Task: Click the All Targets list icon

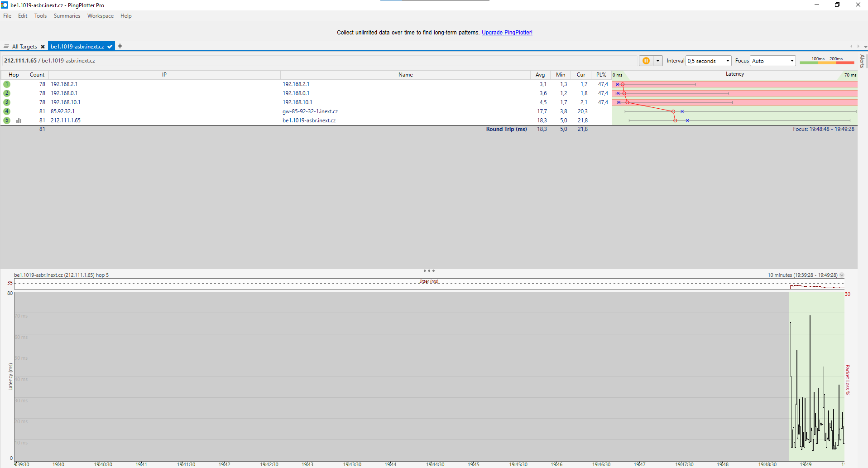Action: (6, 47)
